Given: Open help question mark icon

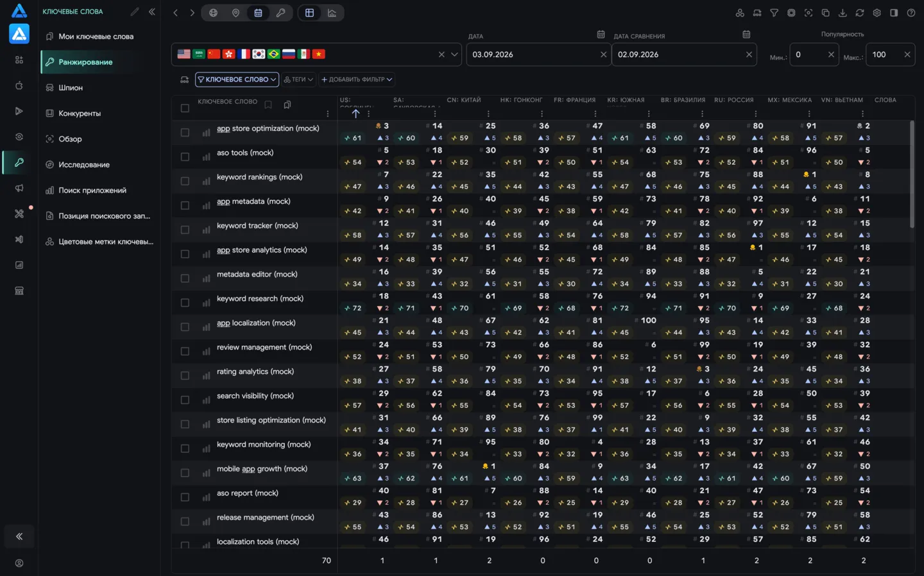Looking at the screenshot, I should (x=911, y=13).
